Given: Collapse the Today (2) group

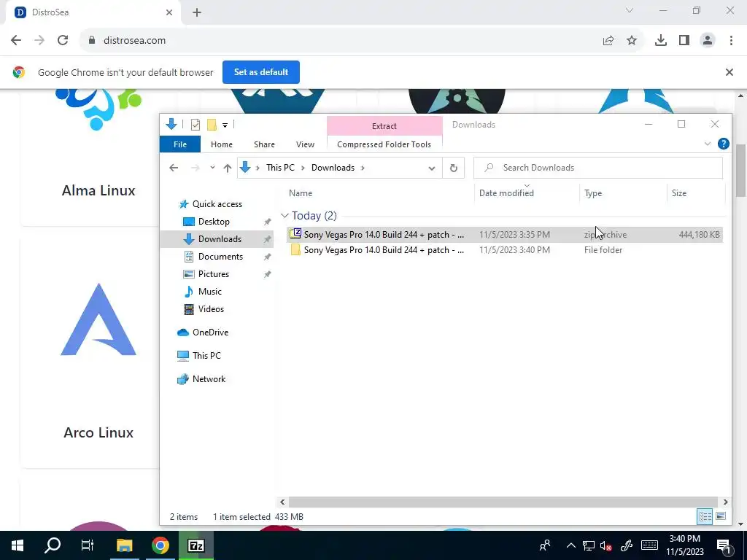Looking at the screenshot, I should click(285, 216).
